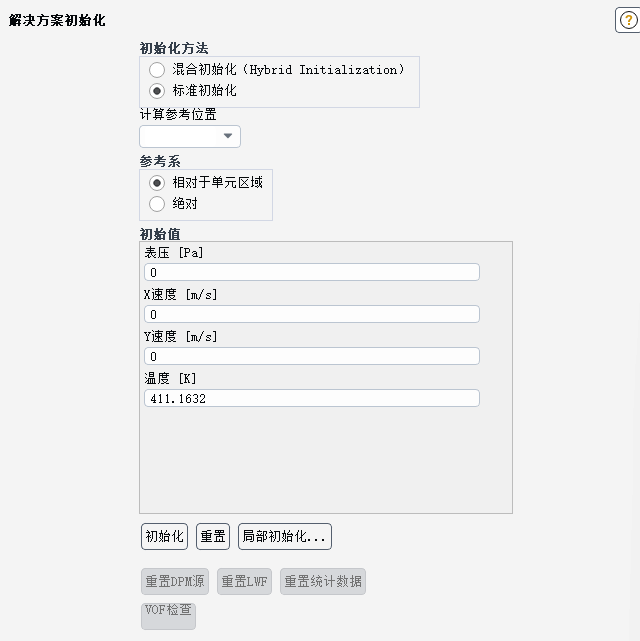640x641 pixels.
Task: Click the 温度 [K] field showing 411.1632
Action: click(311, 398)
